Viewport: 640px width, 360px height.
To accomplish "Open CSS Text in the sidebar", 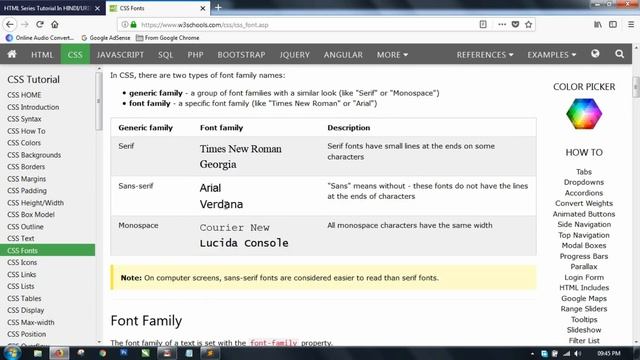I will coord(21,238).
